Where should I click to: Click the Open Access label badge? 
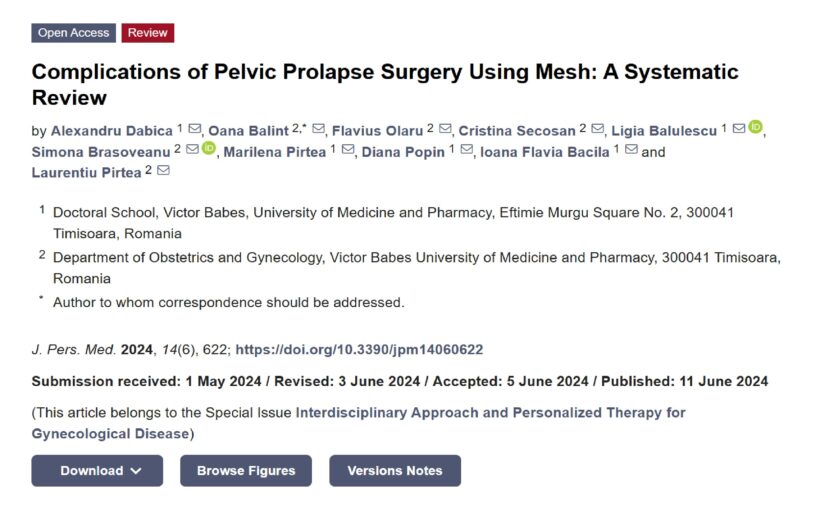point(73,33)
